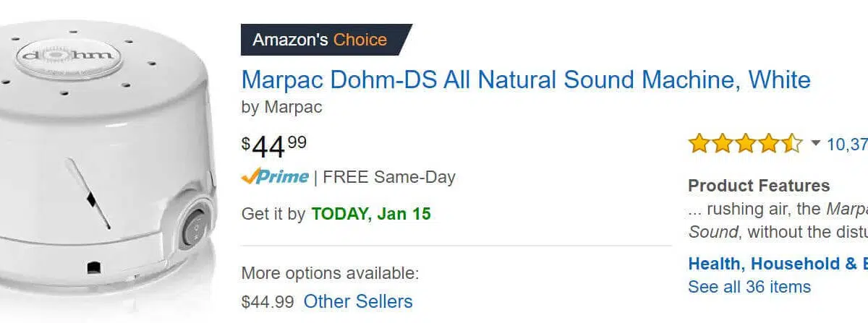Click the Amazon's Choice badge

tap(325, 40)
